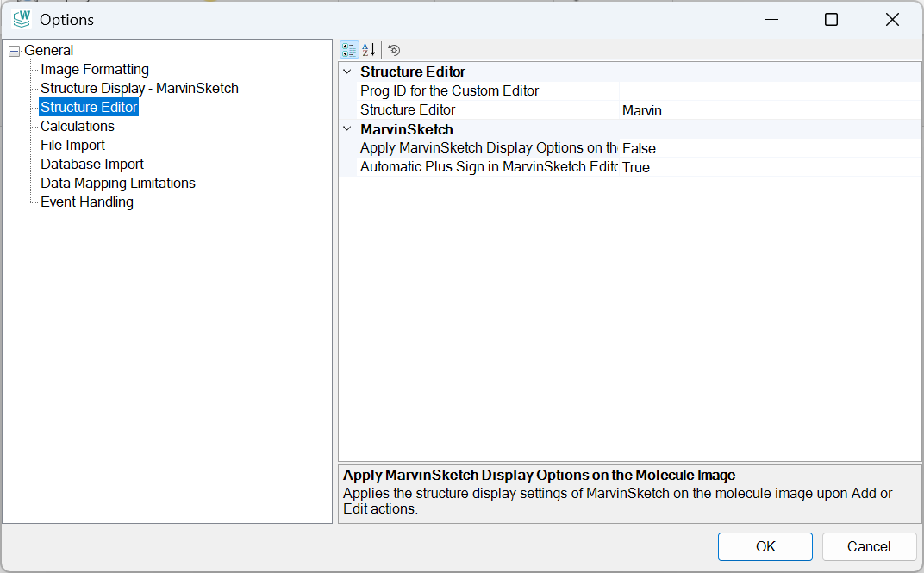Click the Prog ID for the Custom Editor value field
The height and width of the screenshot is (573, 924).
coord(770,91)
